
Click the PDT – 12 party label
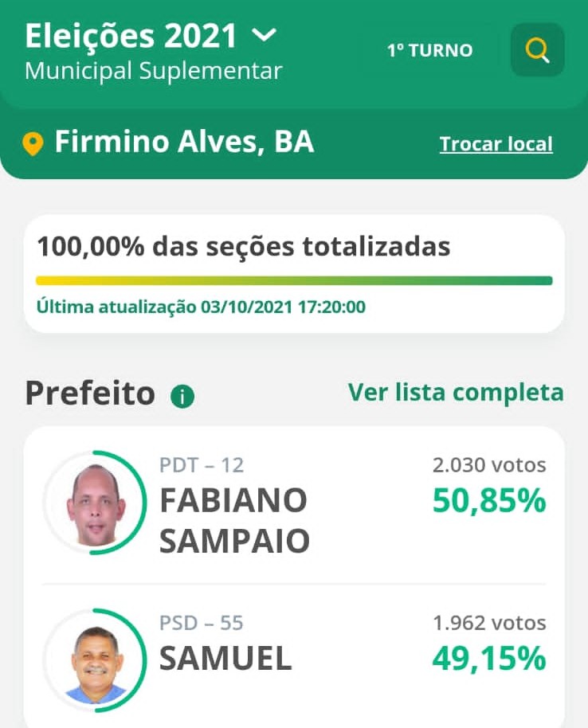tap(202, 465)
